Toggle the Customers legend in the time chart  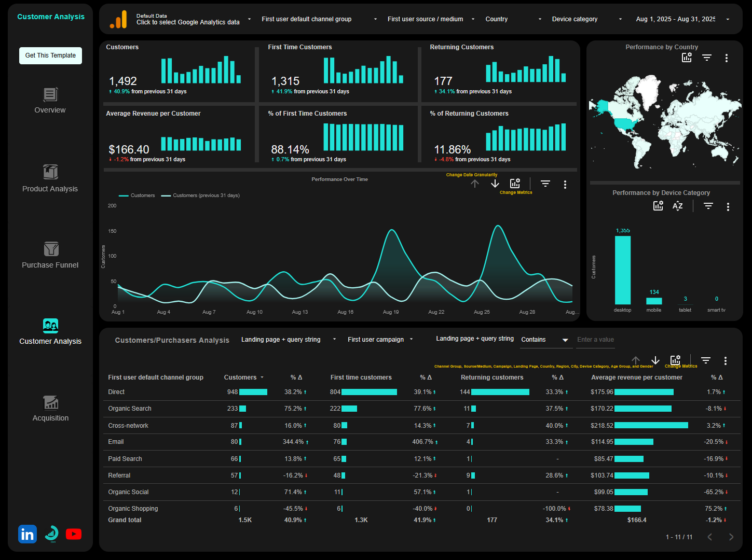coord(136,195)
